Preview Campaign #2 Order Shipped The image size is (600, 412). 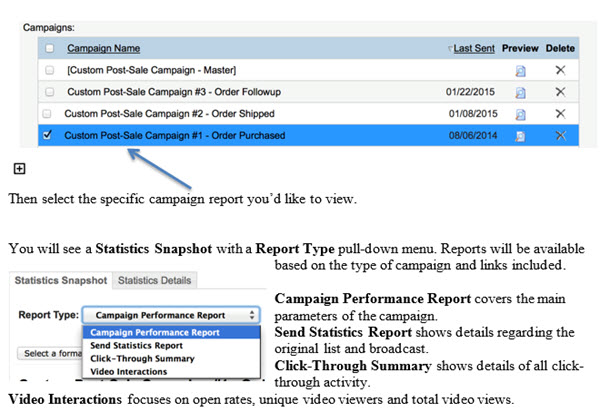pyautogui.click(x=520, y=113)
